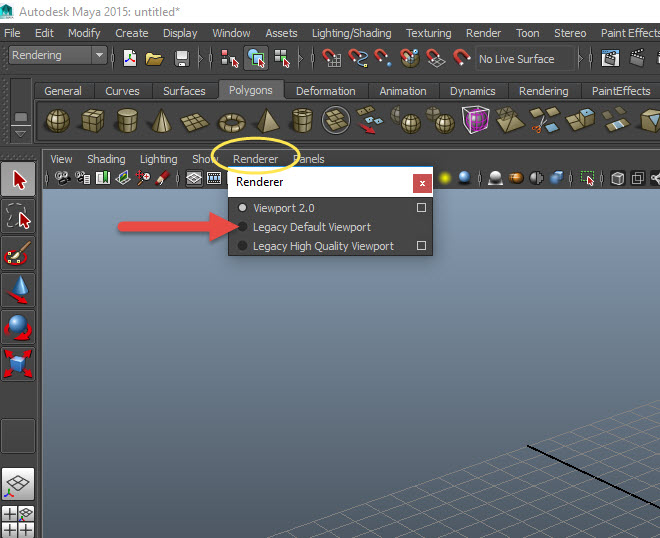This screenshot has height=538, width=660.
Task: Switch to the Surfaces shelf tab
Action: [184, 91]
